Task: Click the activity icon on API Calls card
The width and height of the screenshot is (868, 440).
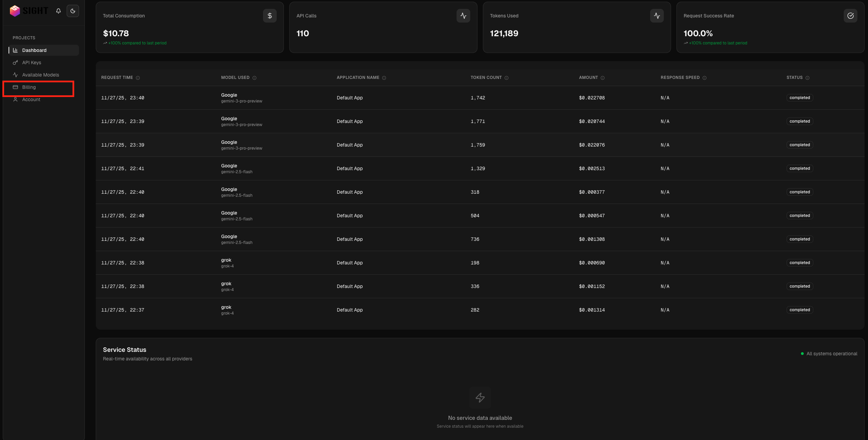Action: click(463, 16)
